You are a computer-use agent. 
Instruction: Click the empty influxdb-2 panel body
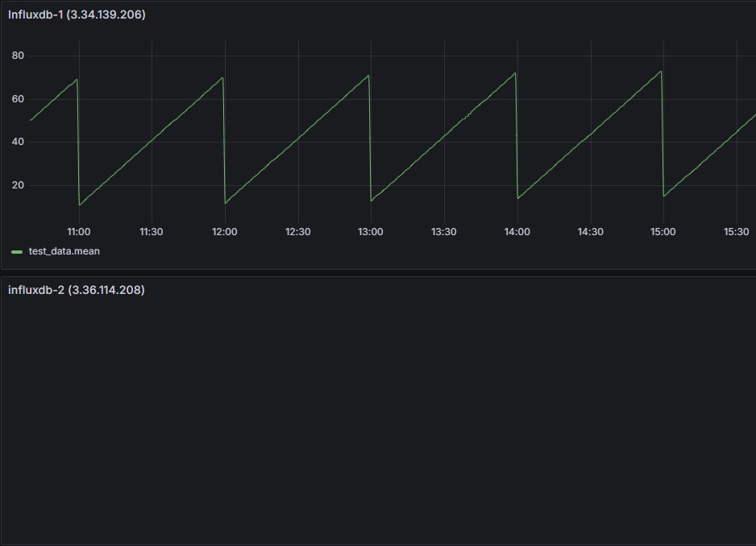(x=378, y=419)
